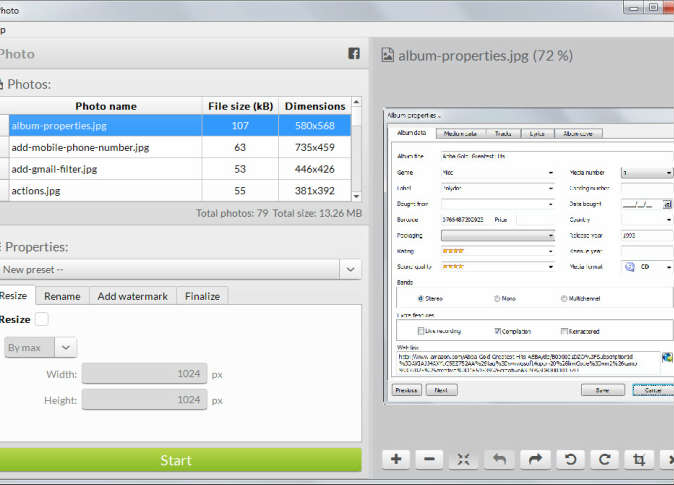Viewport: 674px width, 485px height.
Task: Open the Finalize tab
Action: coord(203,296)
